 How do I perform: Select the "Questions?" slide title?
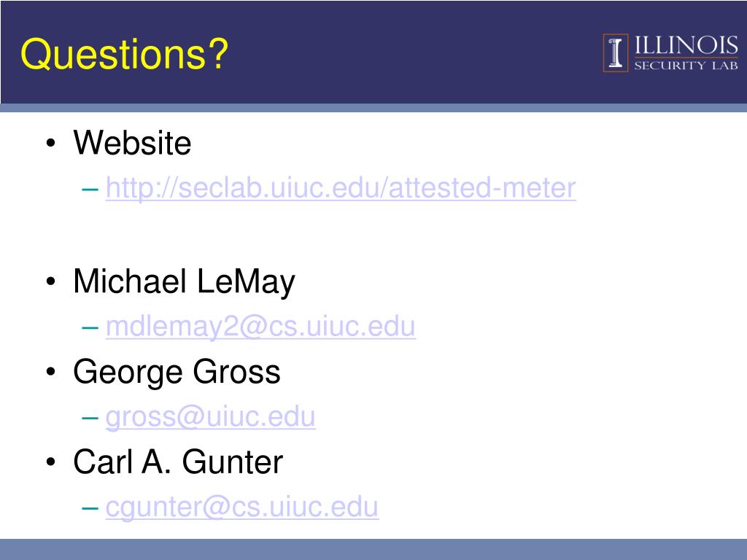[x=124, y=54]
